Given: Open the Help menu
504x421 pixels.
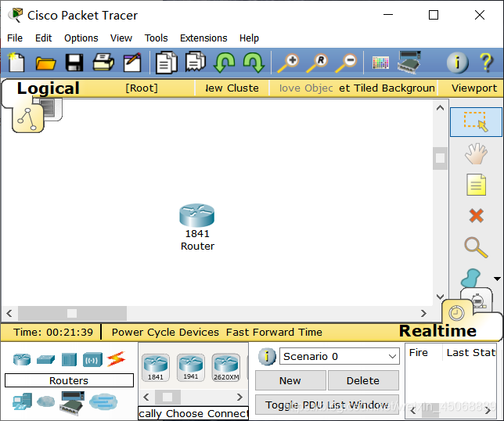Looking at the screenshot, I should tap(249, 38).
